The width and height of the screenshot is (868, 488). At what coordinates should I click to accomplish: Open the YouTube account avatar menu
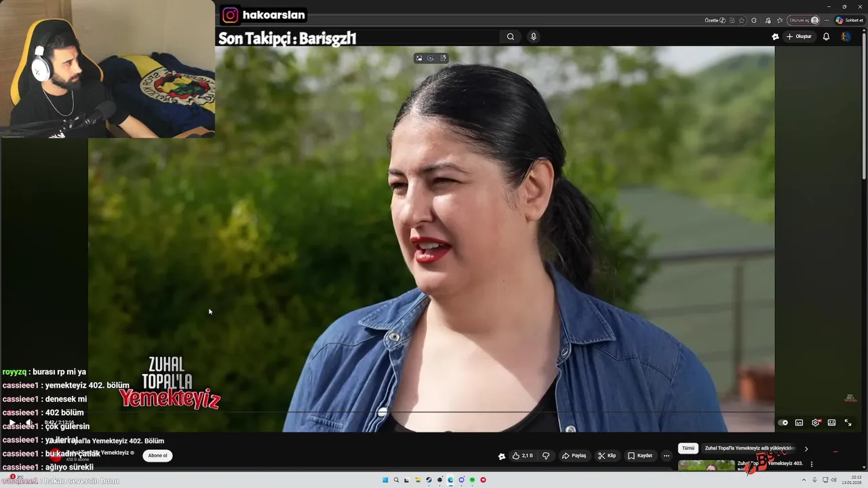(846, 37)
